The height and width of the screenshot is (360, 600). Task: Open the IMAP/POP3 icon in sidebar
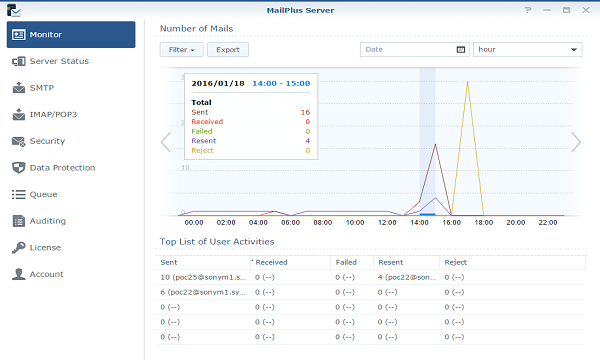[18, 114]
